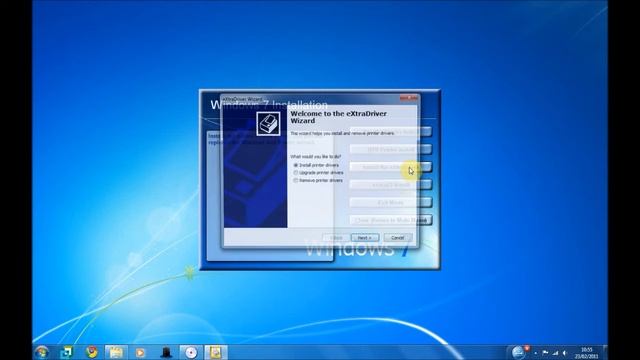The width and height of the screenshot is (640, 360).
Task: Select the Install printer drivers radio button
Action: click(x=296, y=165)
